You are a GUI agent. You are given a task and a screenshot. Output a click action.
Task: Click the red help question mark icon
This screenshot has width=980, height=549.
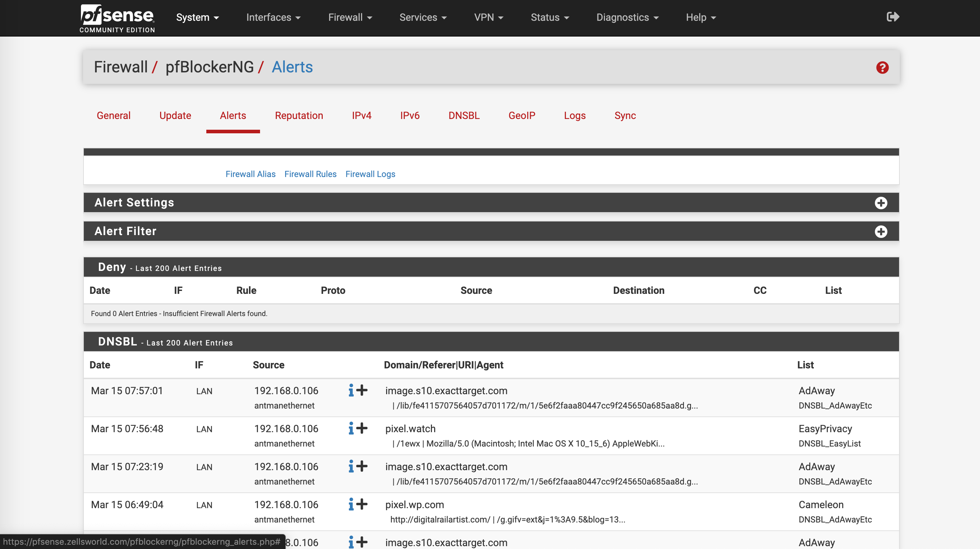882,68
